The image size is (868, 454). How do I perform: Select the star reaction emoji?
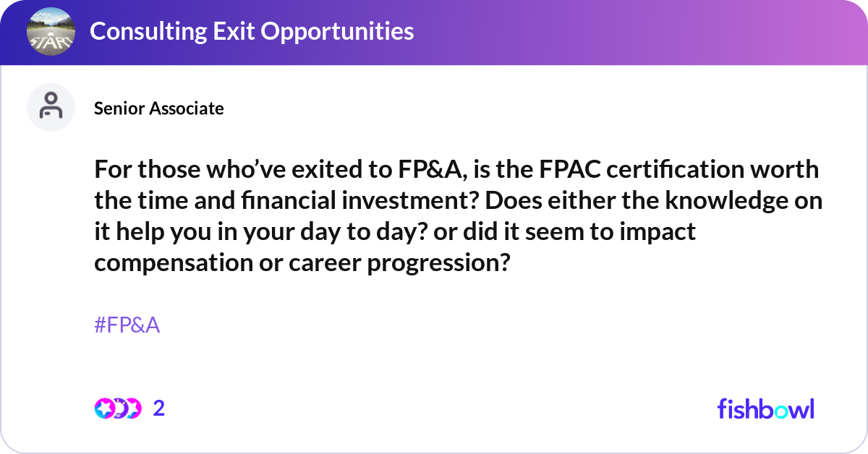[103, 408]
